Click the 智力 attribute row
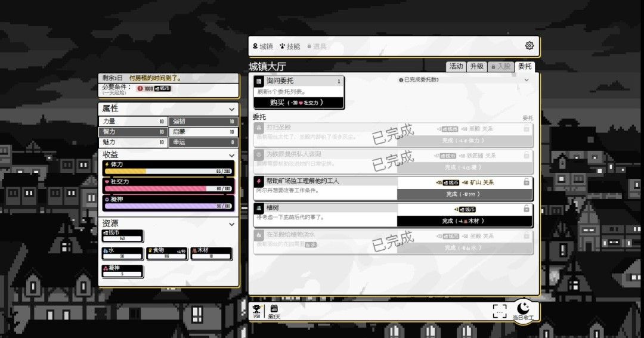Image resolution: width=644 pixels, height=338 pixels. tap(132, 132)
